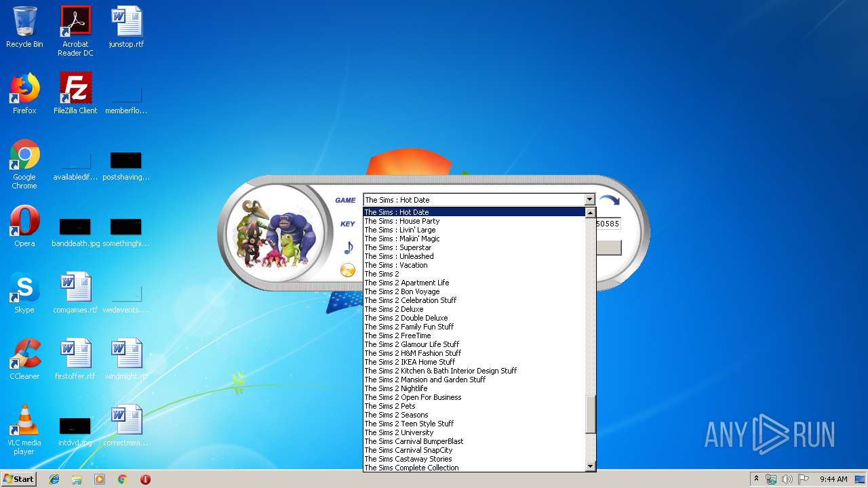The width and height of the screenshot is (868, 488).
Task: Click the blue curved arrow icon
Action: pyautogui.click(x=609, y=201)
